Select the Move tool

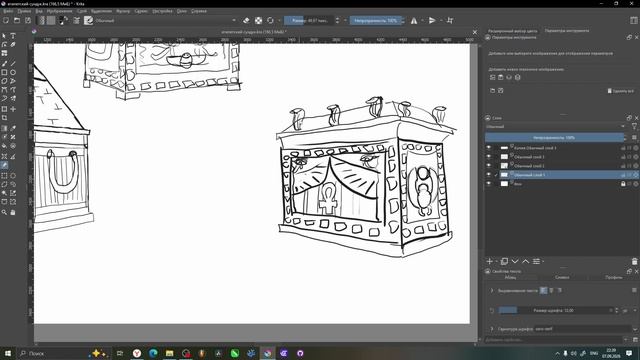(13, 109)
